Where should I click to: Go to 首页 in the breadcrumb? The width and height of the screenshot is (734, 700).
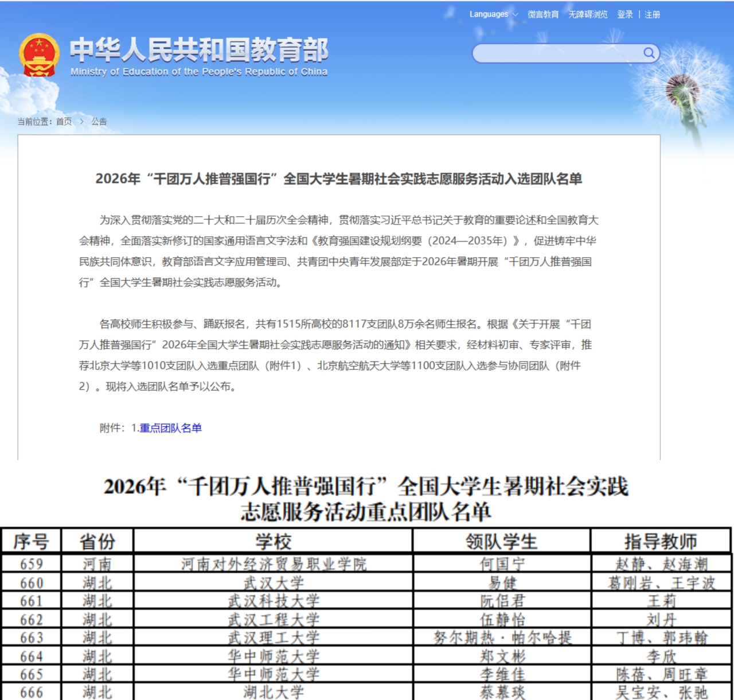coord(64,122)
